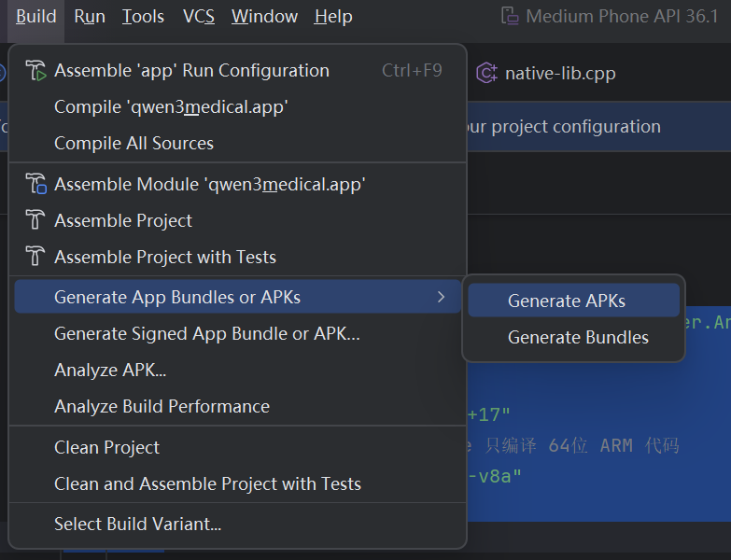Image resolution: width=731 pixels, height=560 pixels.
Task: Open the Help menu
Action: (x=333, y=17)
